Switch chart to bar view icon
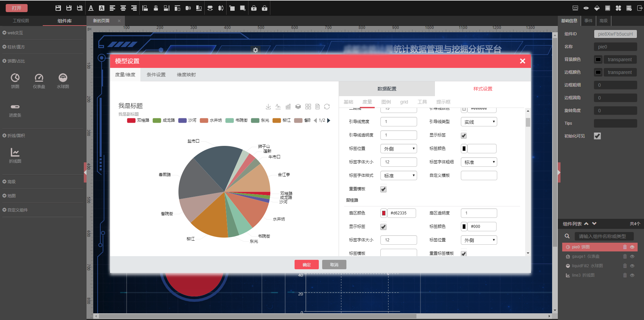644x320 pixels. click(x=288, y=107)
